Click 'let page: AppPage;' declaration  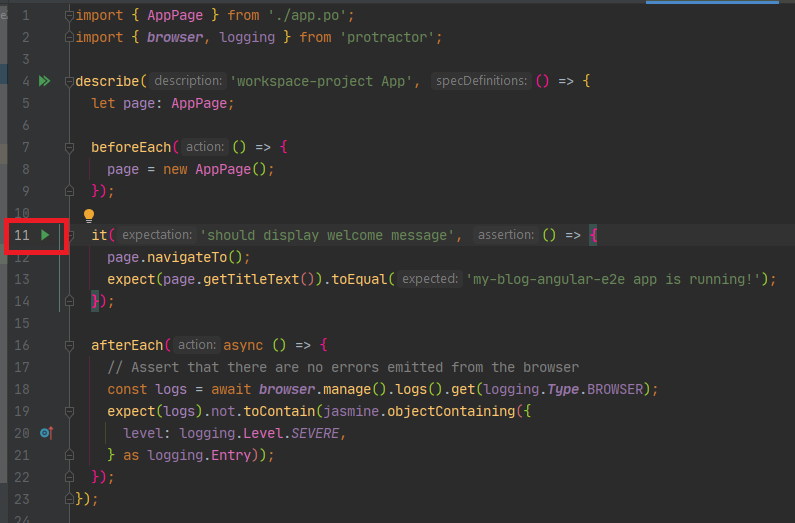[163, 103]
